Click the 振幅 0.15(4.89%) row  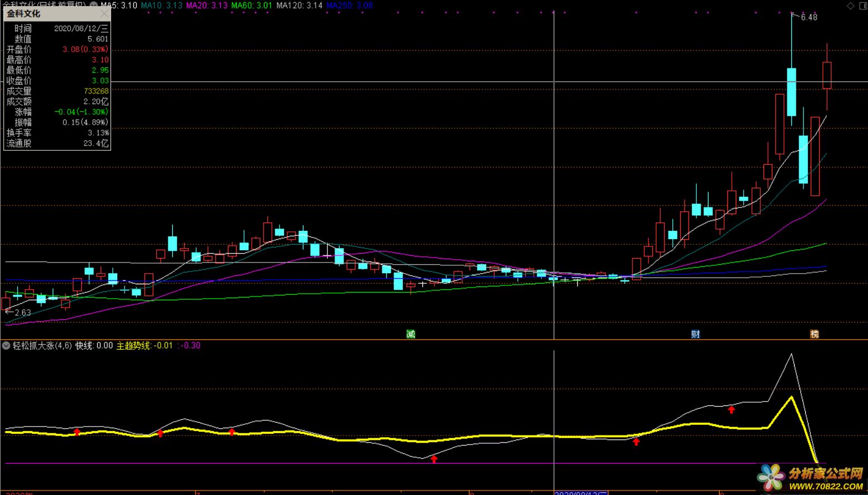click(57, 122)
